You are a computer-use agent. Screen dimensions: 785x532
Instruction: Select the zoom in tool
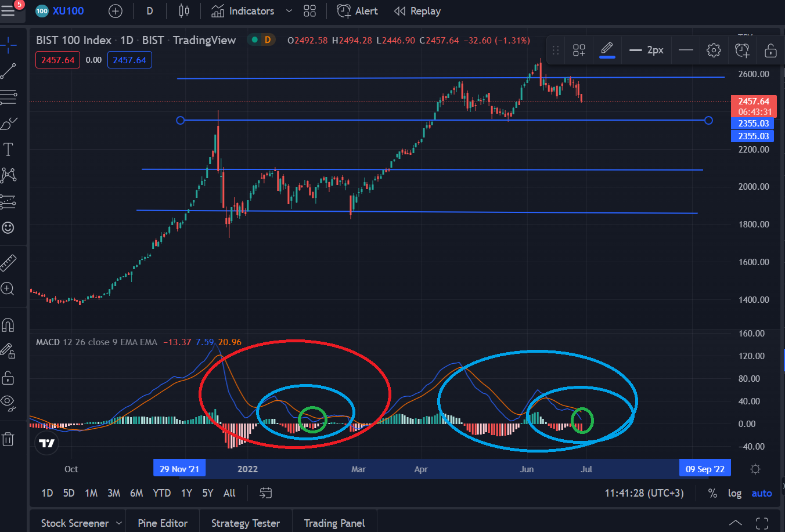coord(9,289)
